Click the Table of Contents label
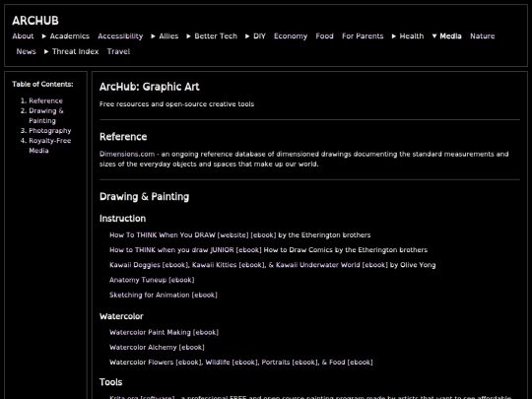Image resolution: width=532 pixels, height=399 pixels. pos(42,84)
